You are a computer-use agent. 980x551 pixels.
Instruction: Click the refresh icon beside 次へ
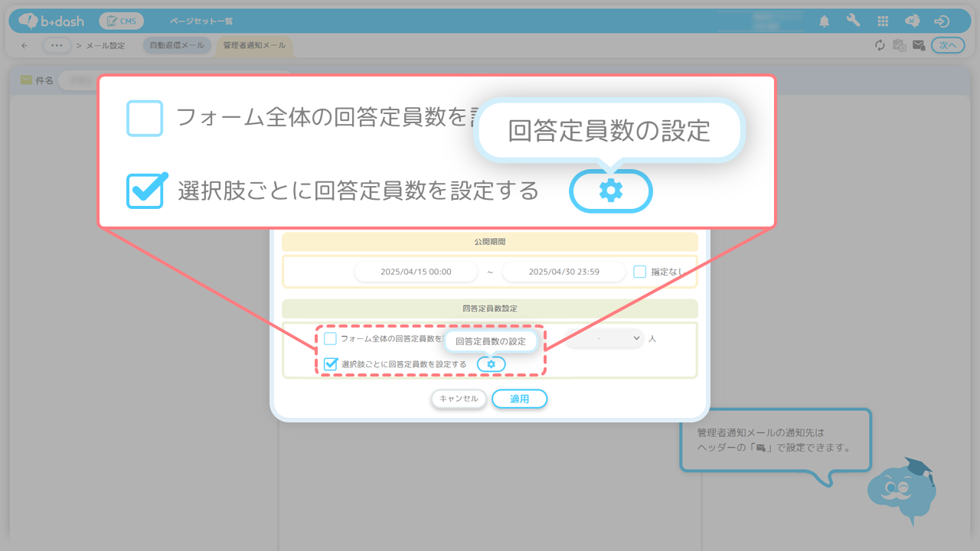tap(880, 45)
